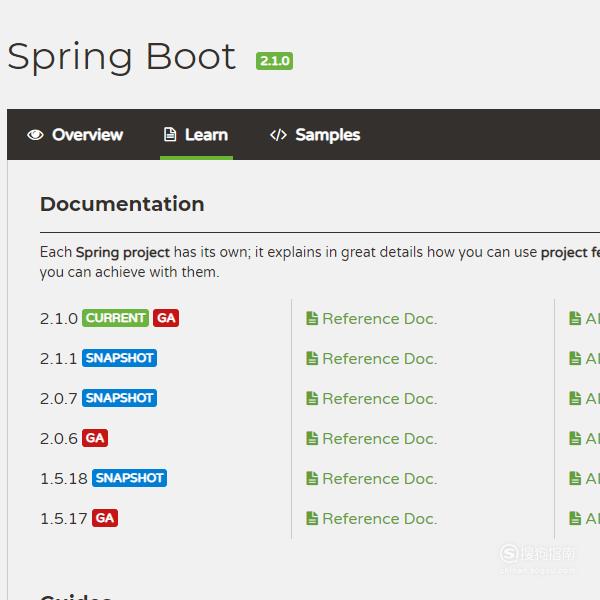Image resolution: width=600 pixels, height=600 pixels.
Task: Click the SNAPSHOT badge for version 2.0.7
Action: (x=119, y=398)
